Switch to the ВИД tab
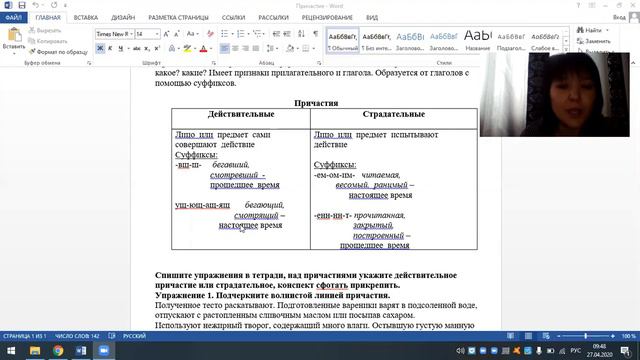Image resolution: width=640 pixels, height=360 pixels. [x=372, y=18]
